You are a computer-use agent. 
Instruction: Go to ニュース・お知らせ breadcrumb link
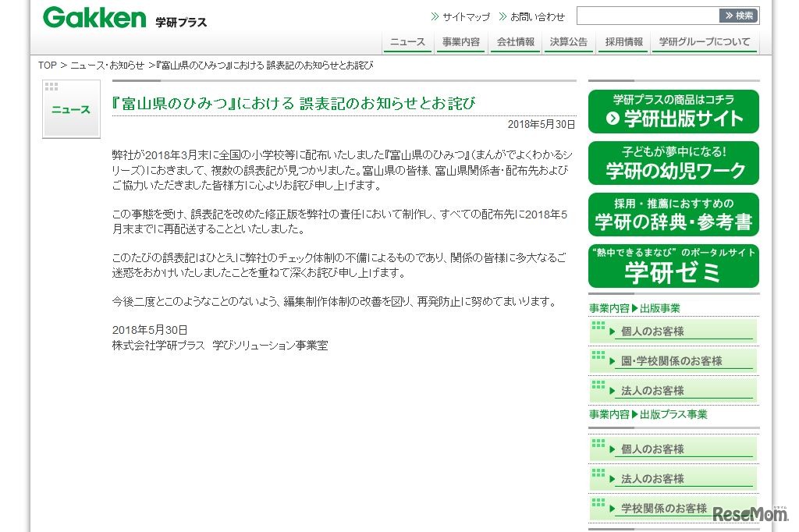(107, 66)
